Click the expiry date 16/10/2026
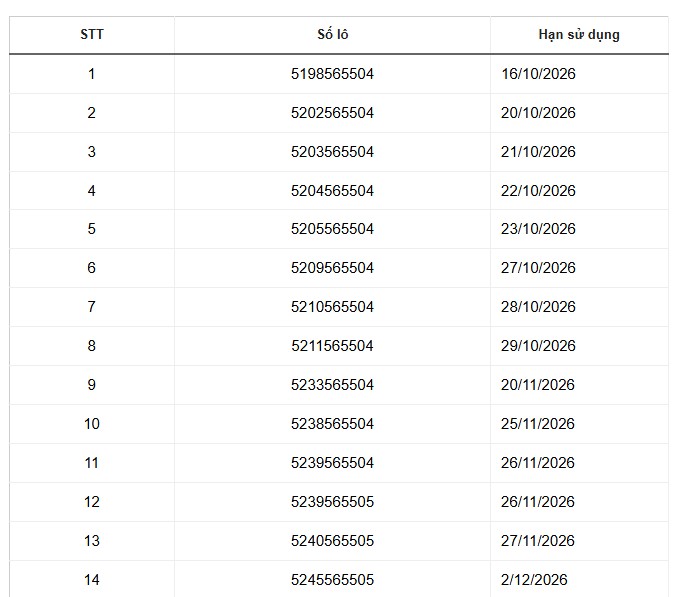678x597 pixels. [538, 74]
